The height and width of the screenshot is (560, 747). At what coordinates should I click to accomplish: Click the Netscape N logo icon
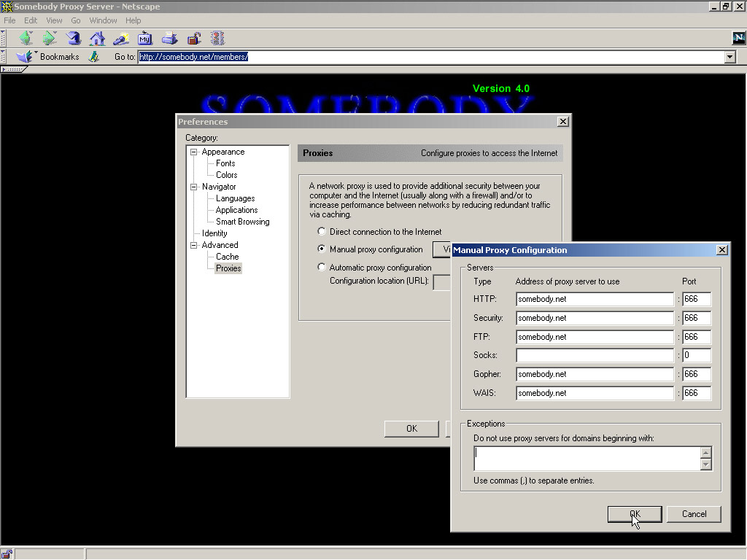tap(738, 38)
